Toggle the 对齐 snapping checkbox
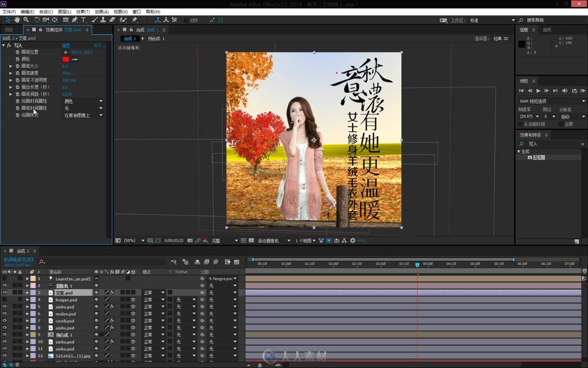The image size is (588, 368). pyautogui.click(x=186, y=20)
